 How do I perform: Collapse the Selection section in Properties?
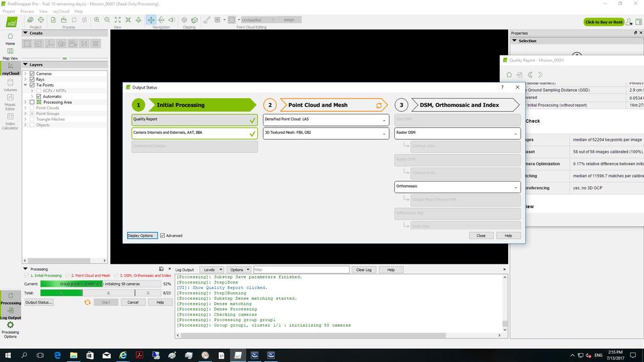pyautogui.click(x=514, y=41)
